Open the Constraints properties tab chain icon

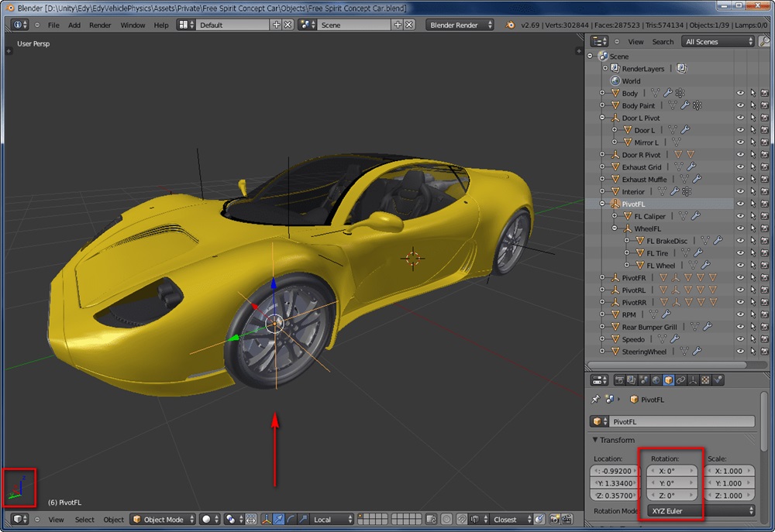pyautogui.click(x=680, y=380)
